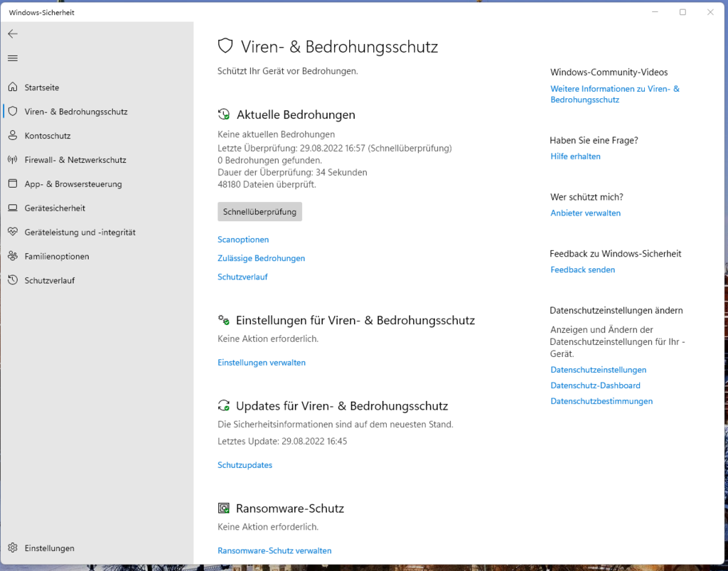
Task: Click 'Letzte Überprüfung: 29.08.2022 16:57' line
Action: (x=334, y=148)
